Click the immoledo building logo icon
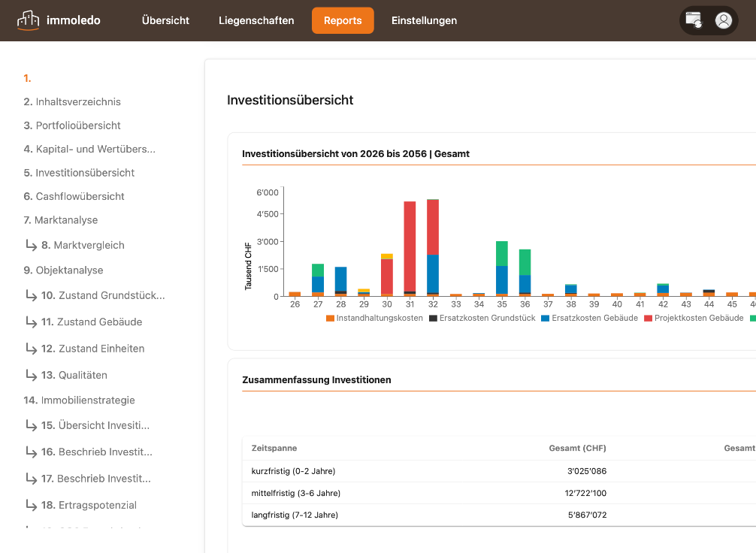 (x=28, y=20)
